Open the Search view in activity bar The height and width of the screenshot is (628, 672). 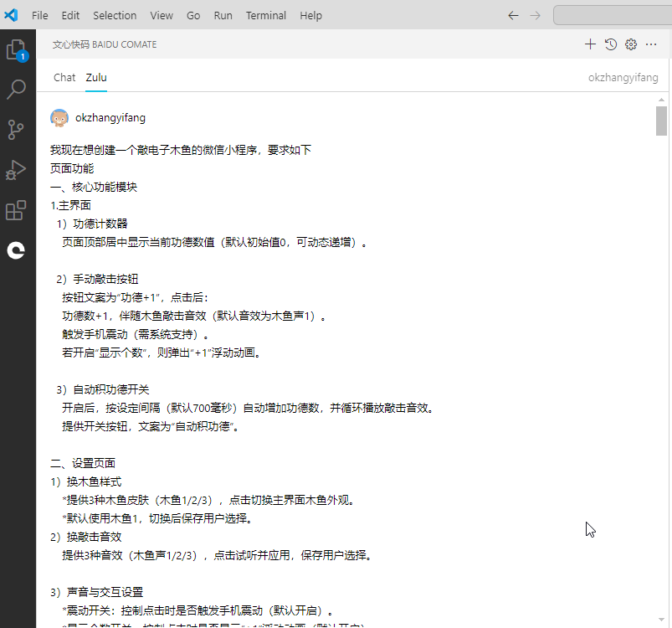[17, 89]
